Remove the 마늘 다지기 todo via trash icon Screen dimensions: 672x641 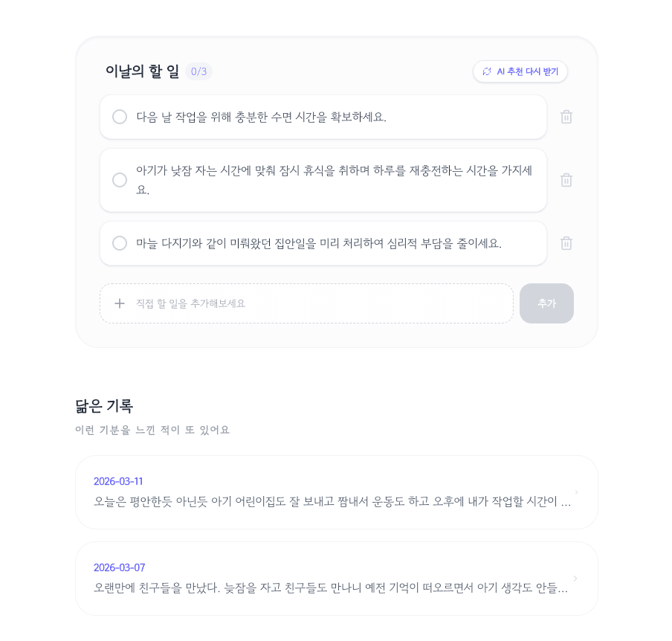566,243
